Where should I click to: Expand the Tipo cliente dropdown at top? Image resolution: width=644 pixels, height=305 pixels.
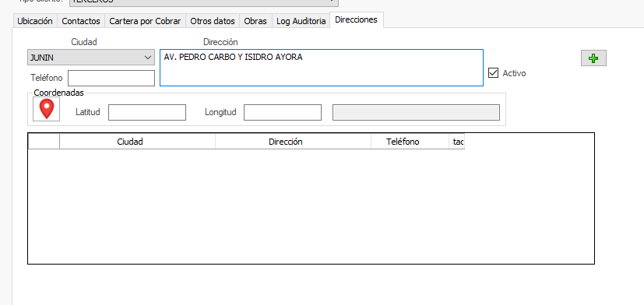[204, 2]
